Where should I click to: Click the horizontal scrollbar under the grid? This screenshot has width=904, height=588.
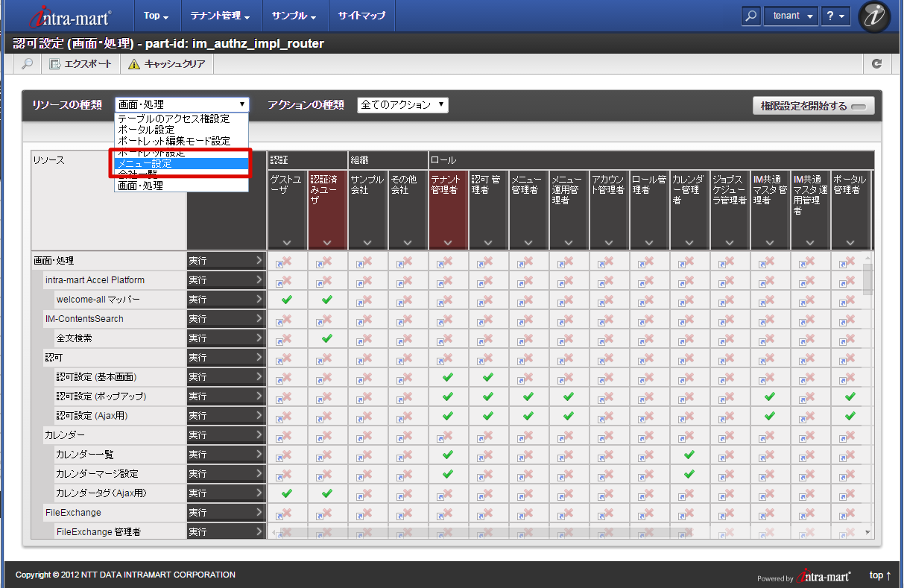pyautogui.click(x=484, y=532)
